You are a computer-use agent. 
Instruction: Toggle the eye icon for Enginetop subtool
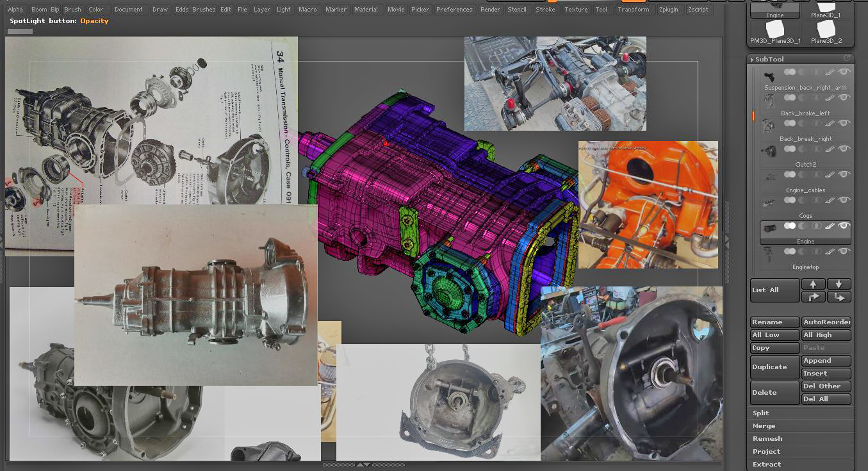(x=844, y=252)
